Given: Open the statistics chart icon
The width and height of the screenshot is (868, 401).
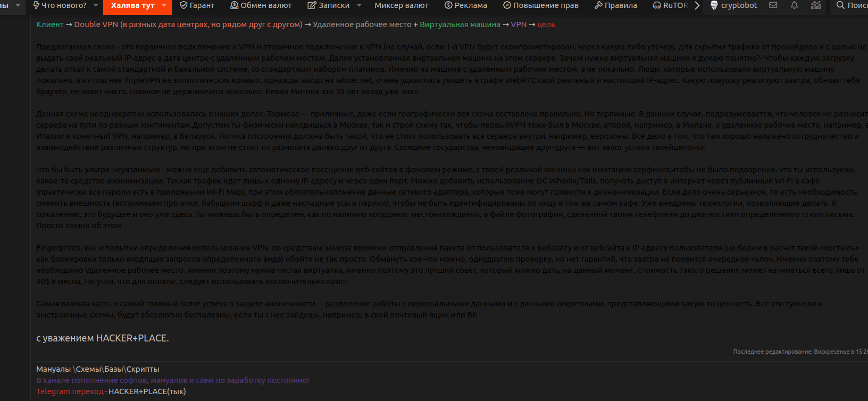Looking at the screenshot, I should pos(816,5).
